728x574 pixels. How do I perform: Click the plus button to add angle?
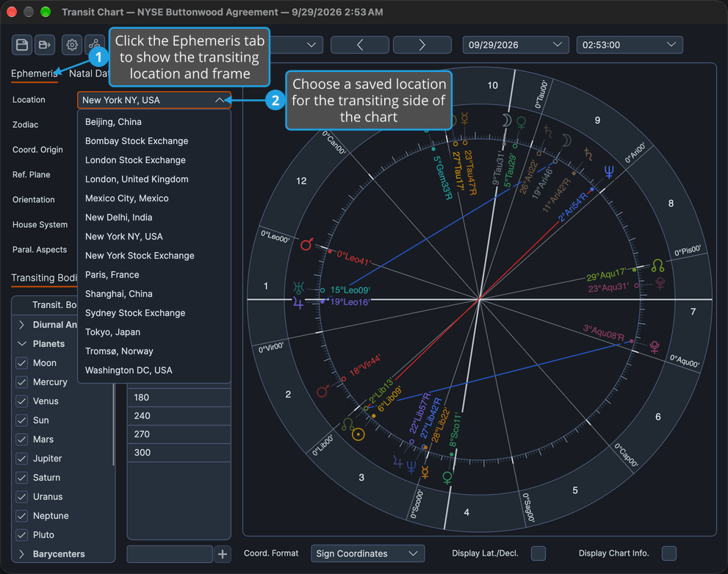click(223, 554)
